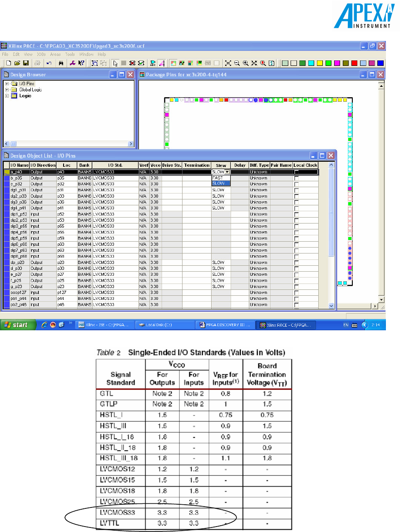The image size is (400, 532).
Task: Select the dip8_p68 row name cell
Action: coord(20,257)
